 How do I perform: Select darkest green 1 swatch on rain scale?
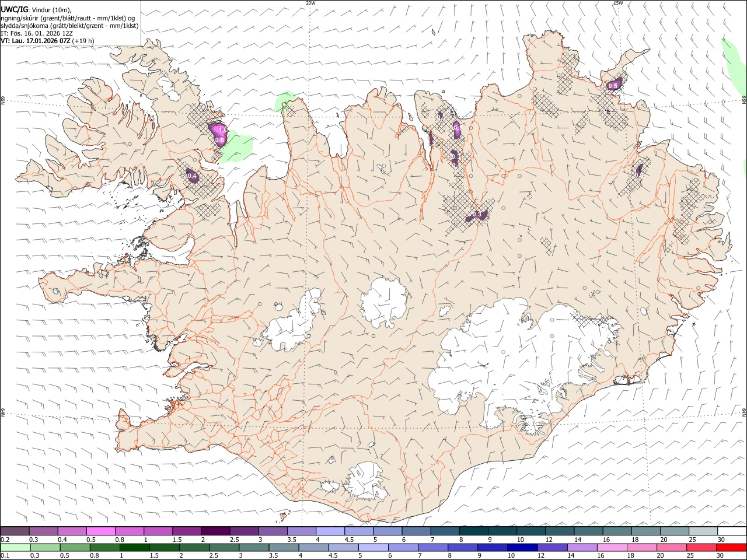pyautogui.click(x=135, y=547)
